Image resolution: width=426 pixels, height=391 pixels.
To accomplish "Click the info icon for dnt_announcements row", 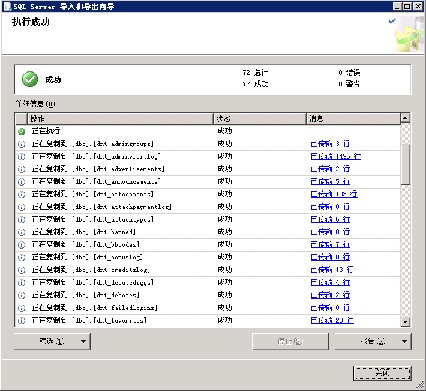I will coord(22,182).
